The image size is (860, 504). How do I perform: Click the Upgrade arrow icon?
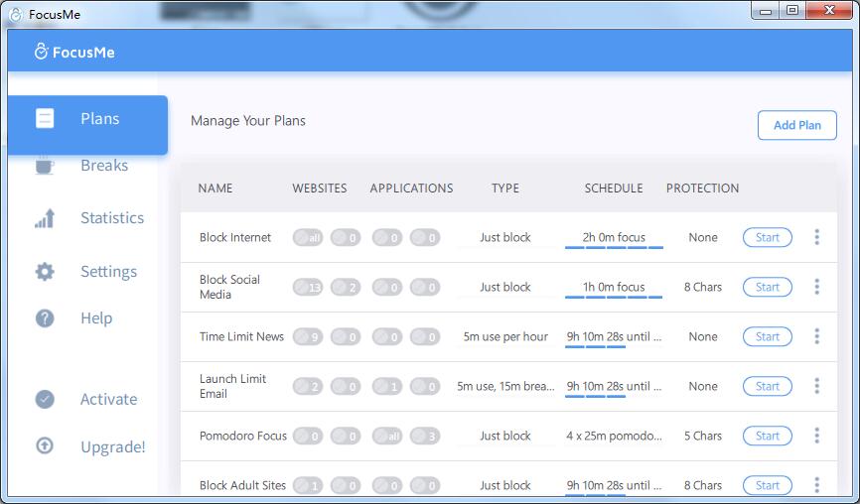click(45, 445)
